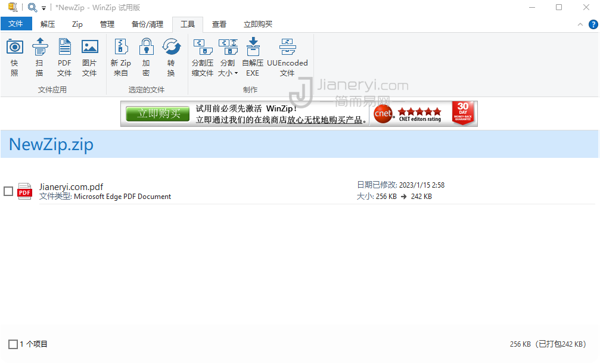The image size is (600, 364).
Task: Open the 备份/清理 ribbon tab
Action: (x=147, y=24)
